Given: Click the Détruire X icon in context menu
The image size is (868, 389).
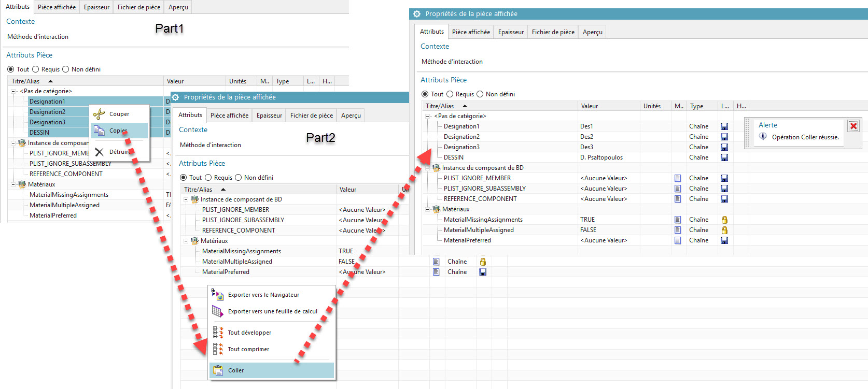Looking at the screenshot, I should (x=99, y=152).
